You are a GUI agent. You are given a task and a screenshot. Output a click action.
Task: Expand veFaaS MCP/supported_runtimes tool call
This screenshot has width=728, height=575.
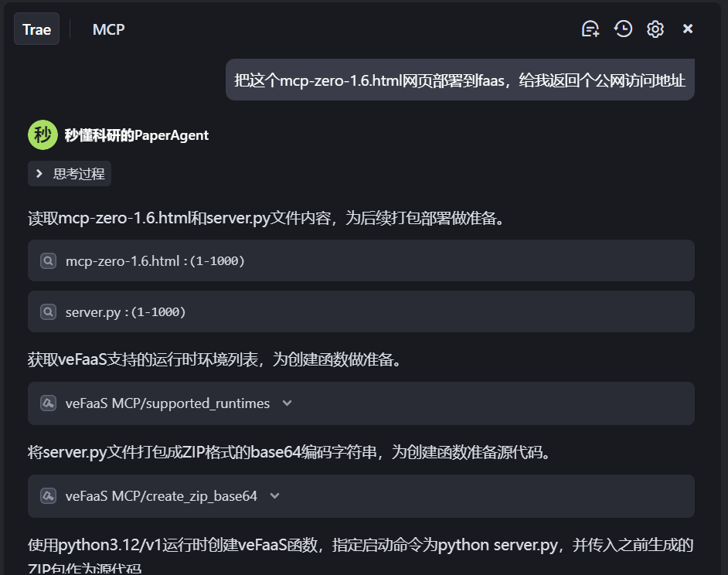[361, 403]
